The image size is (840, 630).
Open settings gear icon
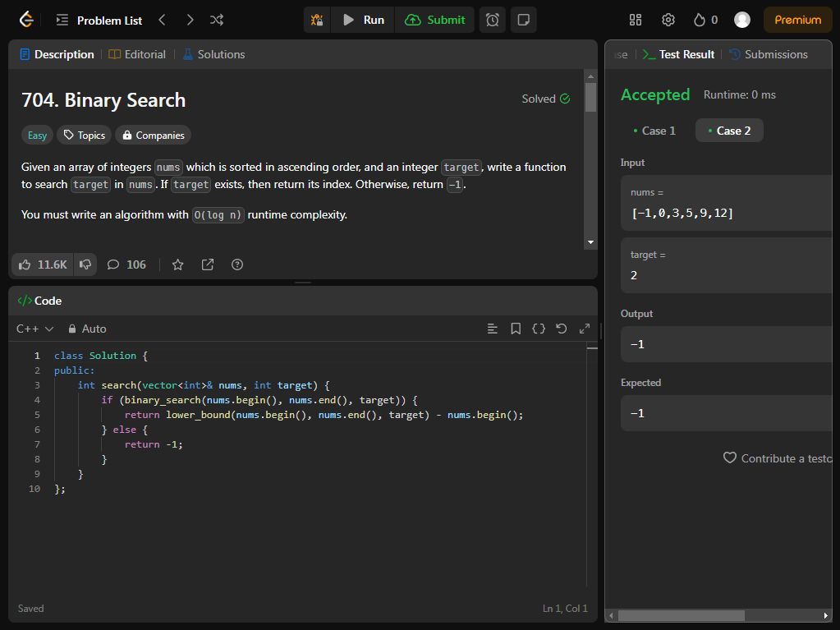pos(668,20)
